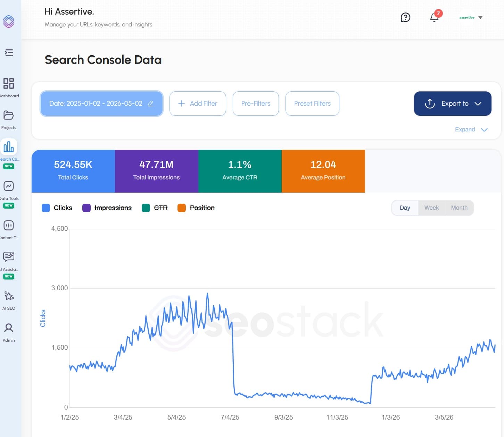
Task: Click the Search Console Data heading
Action: [x=103, y=60]
